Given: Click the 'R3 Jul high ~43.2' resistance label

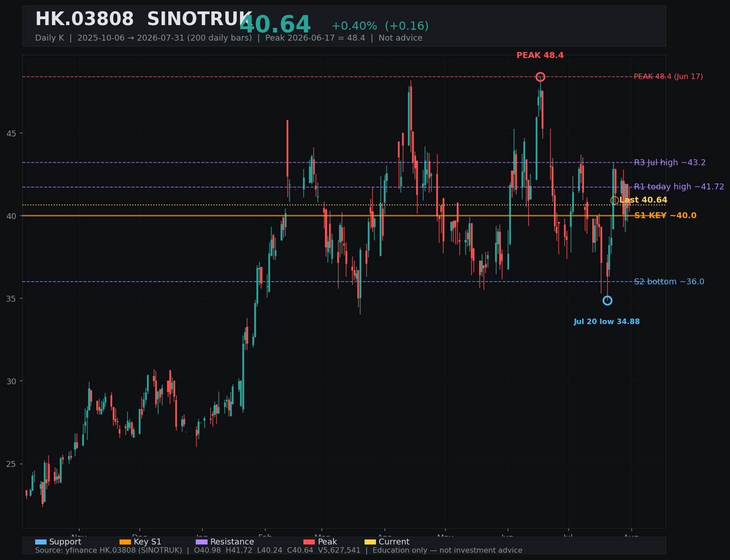Looking at the screenshot, I should [670, 162].
